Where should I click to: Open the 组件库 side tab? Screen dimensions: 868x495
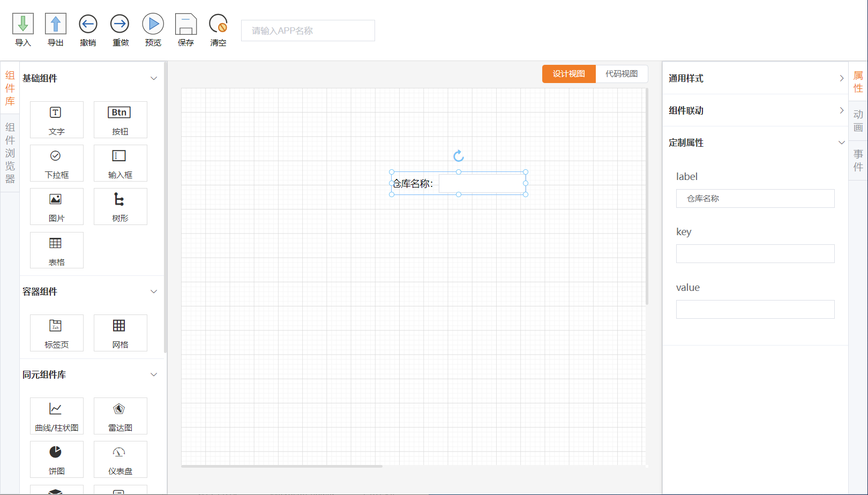[x=10, y=88]
